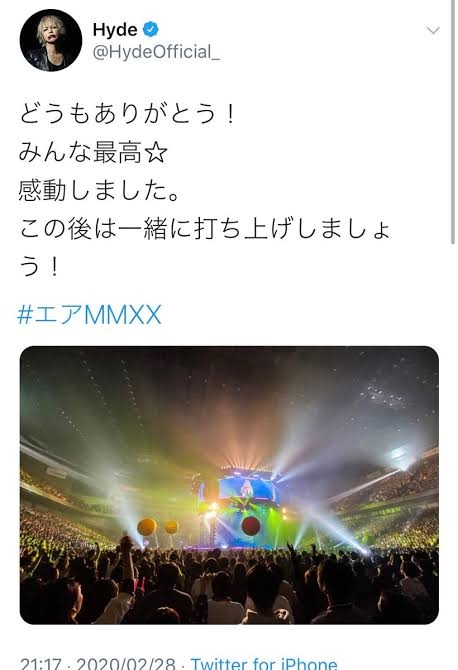
Task: Open the Hyde display name link
Action: tap(115, 29)
